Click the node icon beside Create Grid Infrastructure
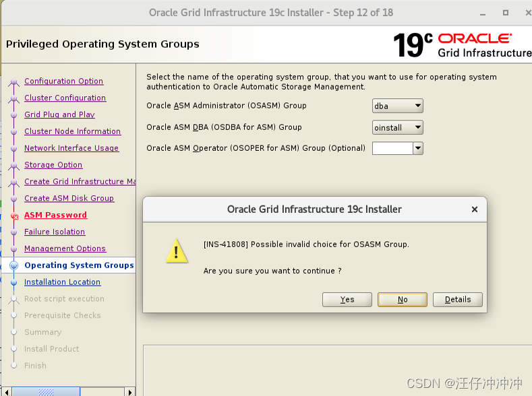This screenshot has width=532, height=396. click(14, 182)
